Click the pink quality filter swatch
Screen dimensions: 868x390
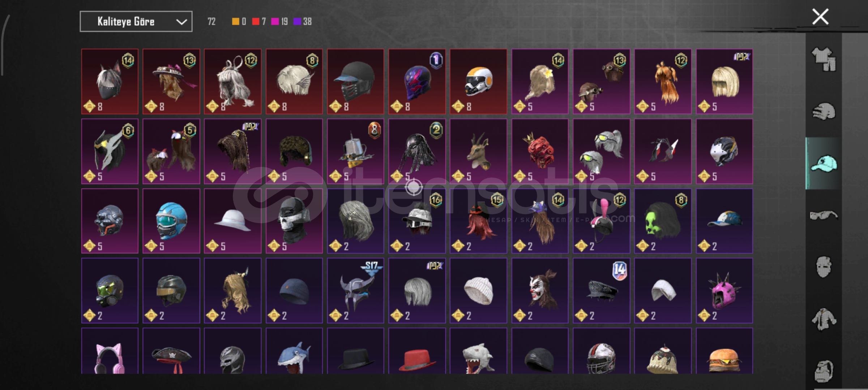275,22
